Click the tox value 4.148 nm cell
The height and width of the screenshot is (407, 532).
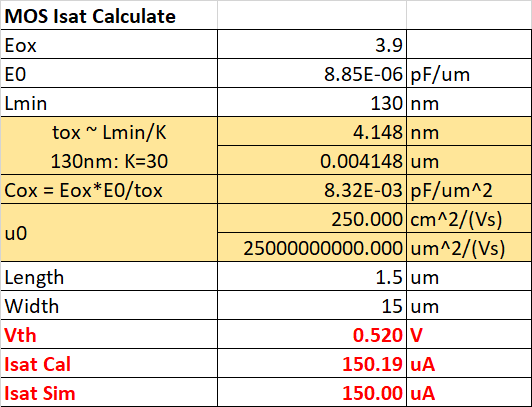[x=312, y=132]
